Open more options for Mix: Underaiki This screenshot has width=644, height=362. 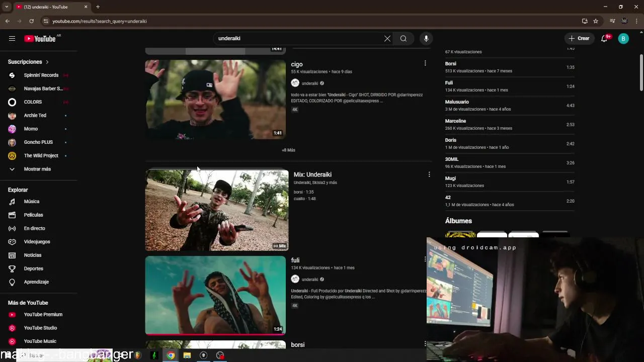429,174
